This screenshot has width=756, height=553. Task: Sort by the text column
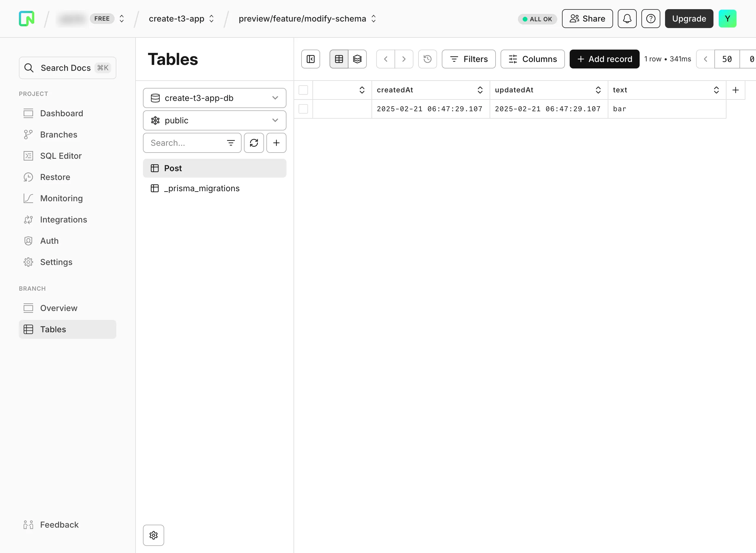pos(716,90)
